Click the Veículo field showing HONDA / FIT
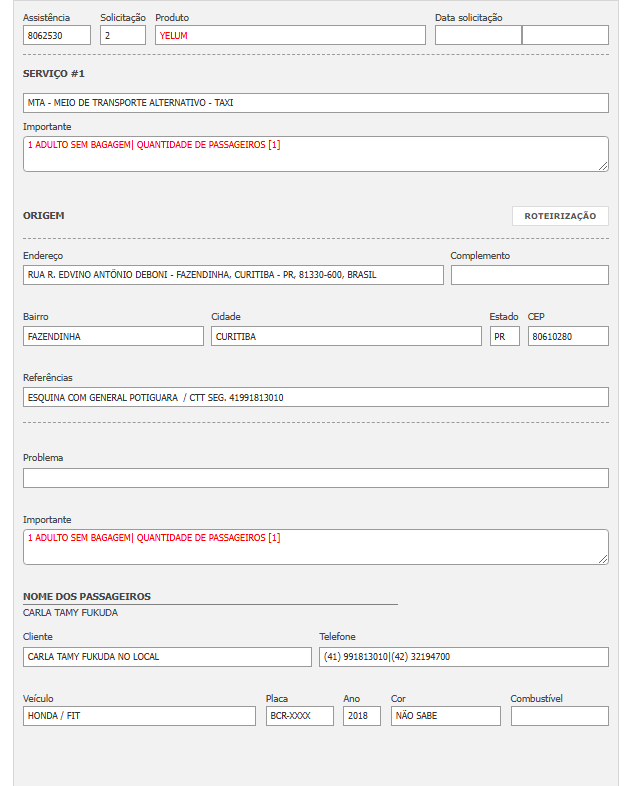This screenshot has height=786, width=636. 139,716
